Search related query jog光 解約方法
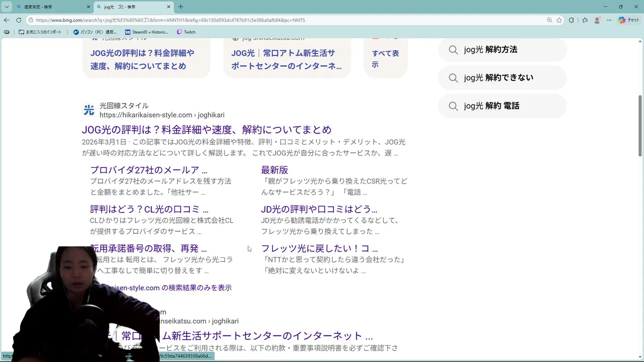The width and height of the screenshot is (644, 362). tap(502, 50)
